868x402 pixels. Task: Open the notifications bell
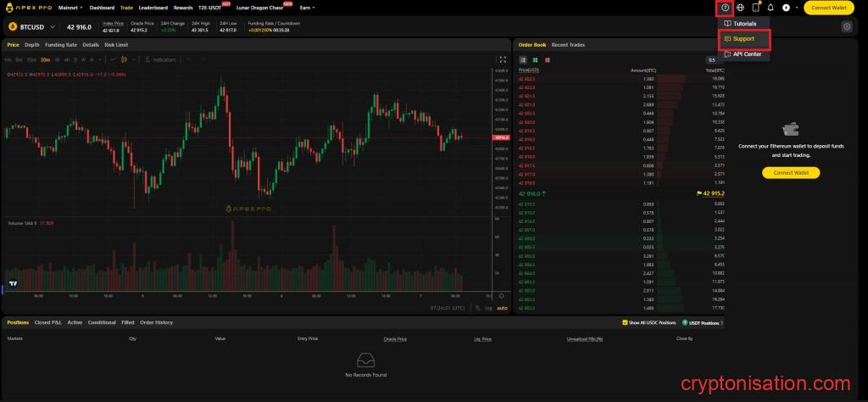[x=771, y=8]
